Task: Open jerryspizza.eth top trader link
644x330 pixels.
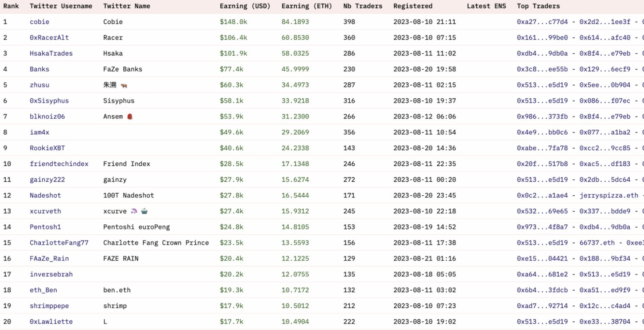Action: point(609,195)
